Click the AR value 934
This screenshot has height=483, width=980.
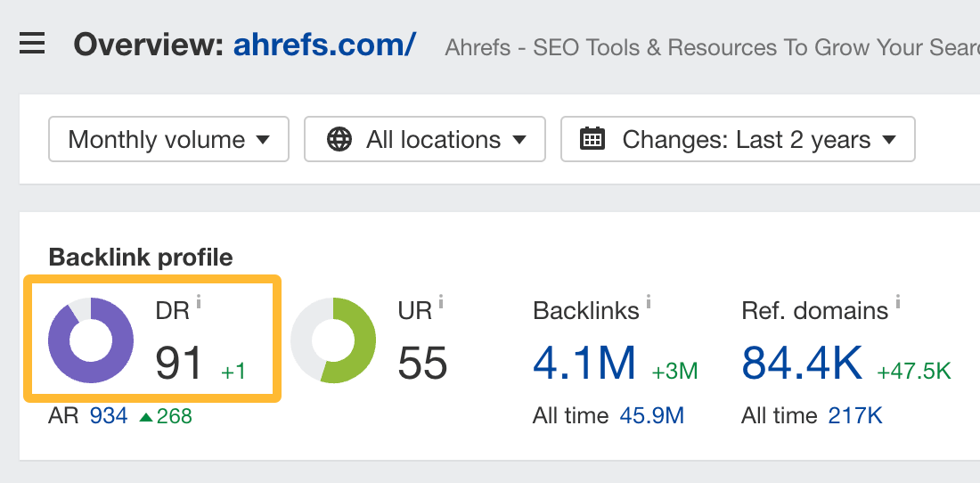(x=109, y=415)
